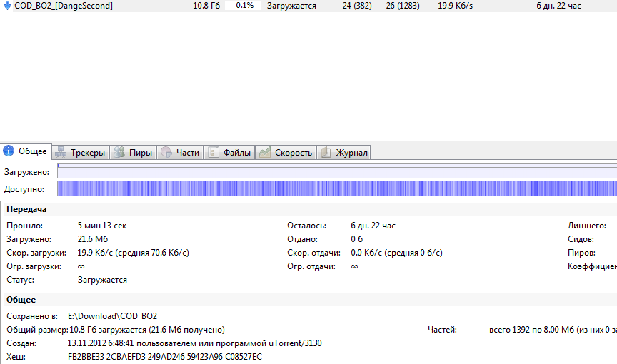The height and width of the screenshot is (364, 617).
Task: Click the 19.9 Кб/s download speed cell
Action: click(x=456, y=6)
